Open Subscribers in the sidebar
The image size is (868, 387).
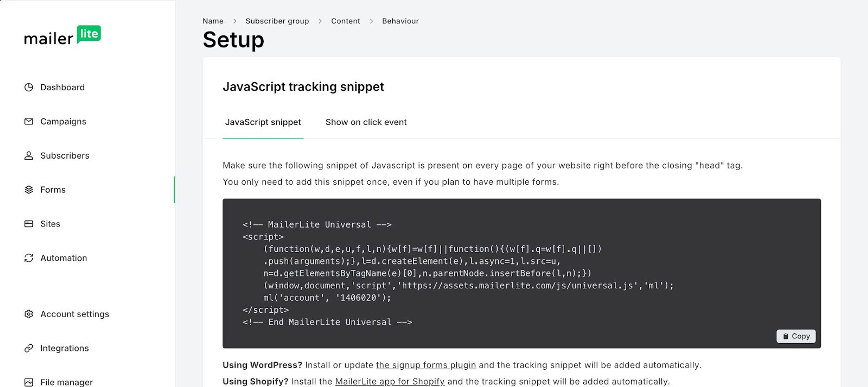(65, 155)
